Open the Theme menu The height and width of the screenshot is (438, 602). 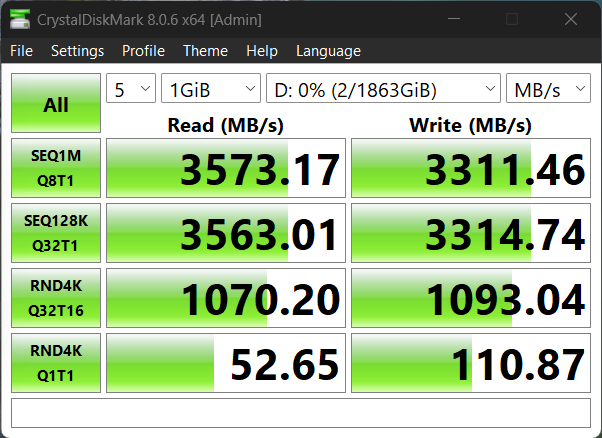pos(205,51)
